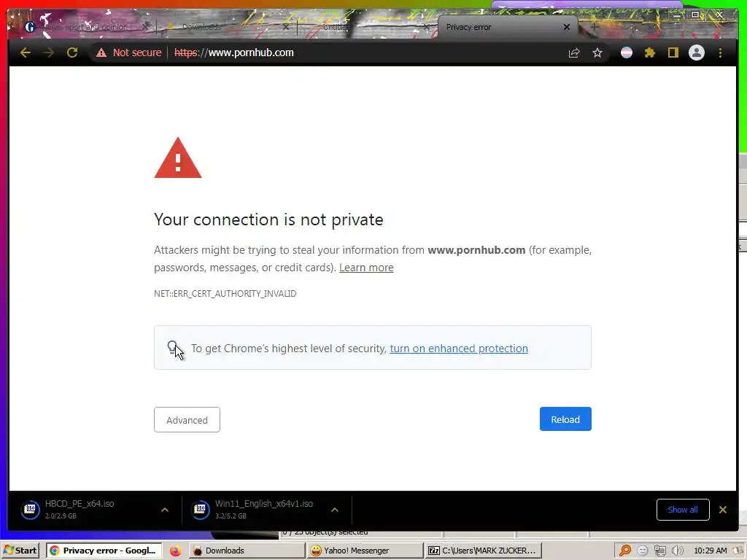This screenshot has width=747, height=560.
Task: Click the browser forward arrow
Action: pyautogui.click(x=49, y=52)
